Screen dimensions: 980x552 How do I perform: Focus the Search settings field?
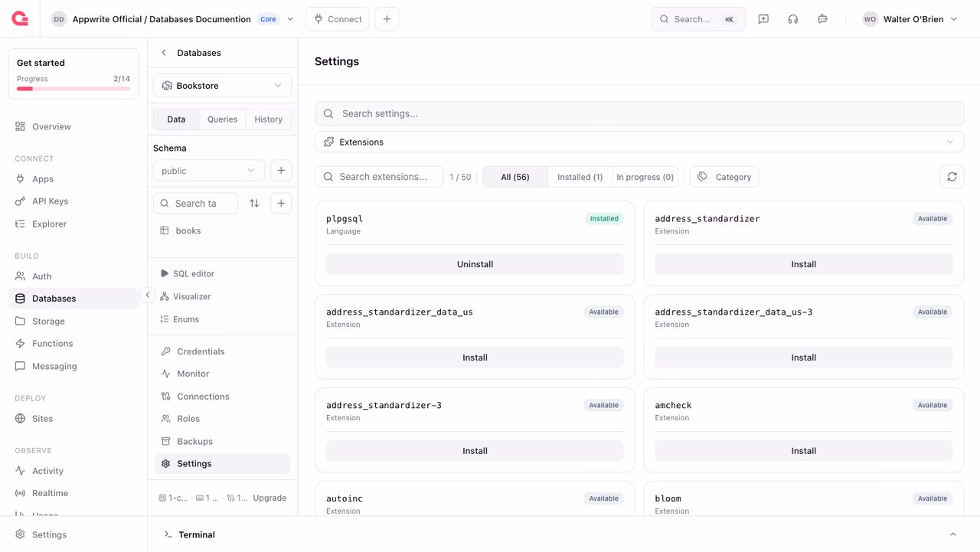click(x=639, y=113)
